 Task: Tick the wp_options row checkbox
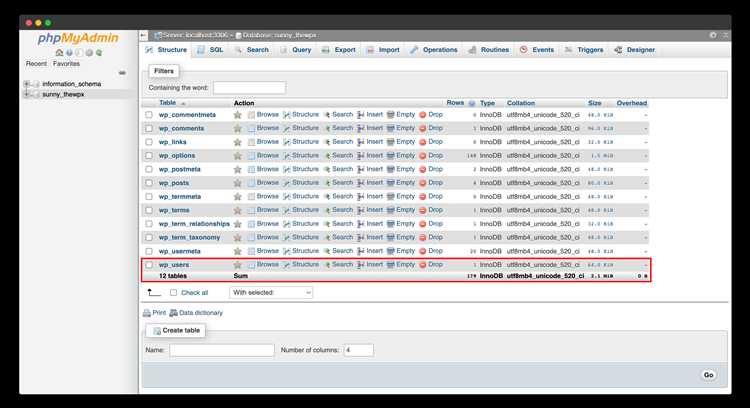pyautogui.click(x=149, y=155)
